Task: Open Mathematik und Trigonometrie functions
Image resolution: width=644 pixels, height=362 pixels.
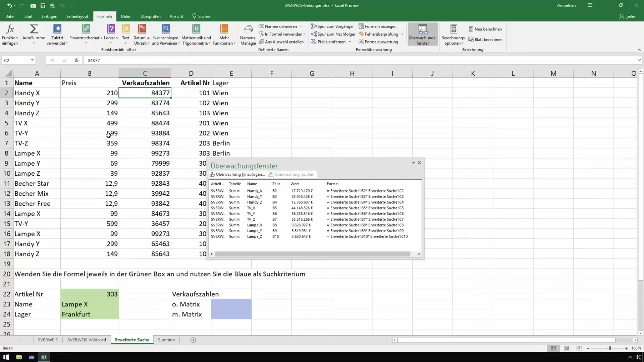Action: pyautogui.click(x=196, y=35)
